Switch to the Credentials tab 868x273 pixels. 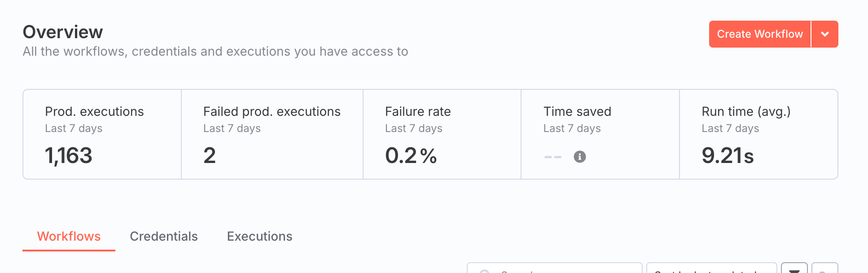pyautogui.click(x=164, y=236)
